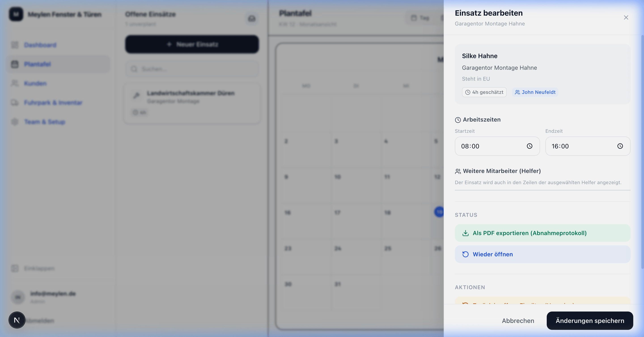644x337 pixels.
Task: Click the Next.js dev indicator icon
Action: [x=17, y=320]
